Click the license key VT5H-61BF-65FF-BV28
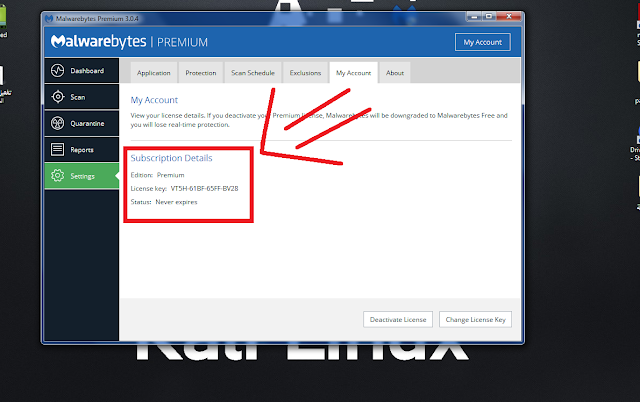The width and height of the screenshot is (640, 402). pyautogui.click(x=204, y=189)
